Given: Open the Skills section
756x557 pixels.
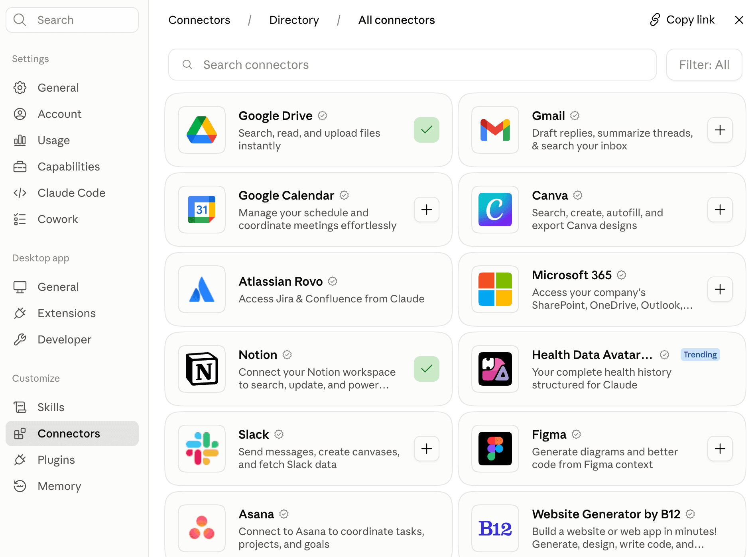Looking at the screenshot, I should (x=72, y=407).
